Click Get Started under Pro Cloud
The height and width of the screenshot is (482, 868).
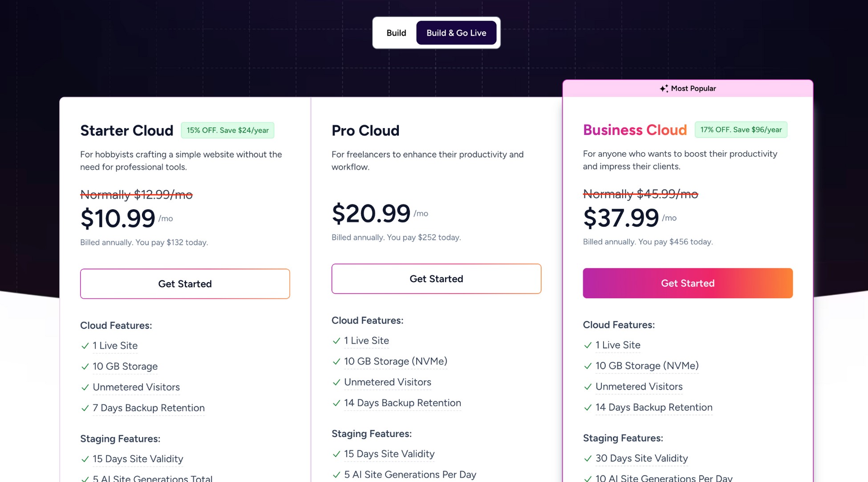click(436, 279)
